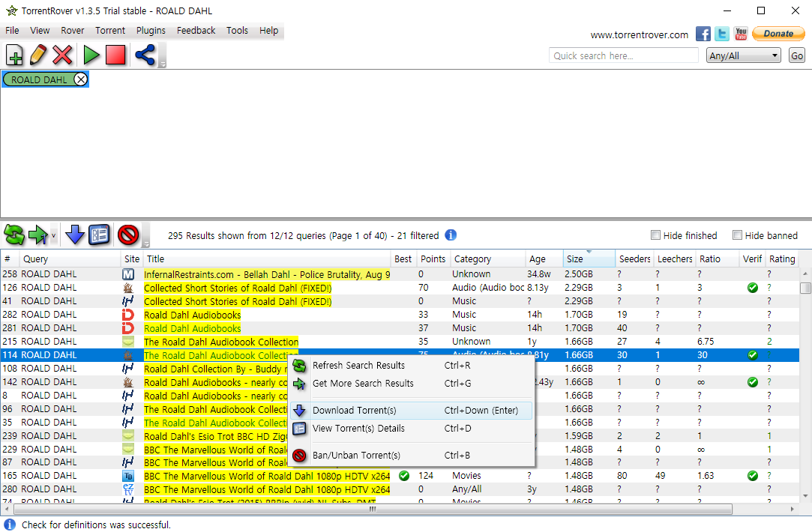Stop rover with red square icon
812x532 pixels.
point(115,55)
